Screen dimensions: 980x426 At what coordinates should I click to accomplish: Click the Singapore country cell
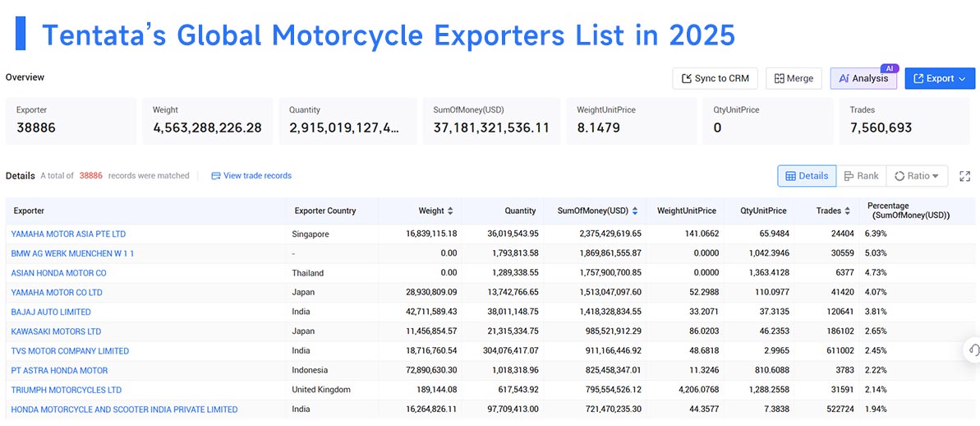pyautogui.click(x=310, y=234)
